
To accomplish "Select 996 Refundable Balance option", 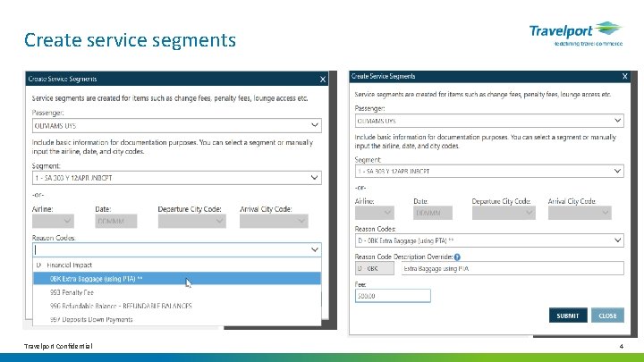I will 177,306.
